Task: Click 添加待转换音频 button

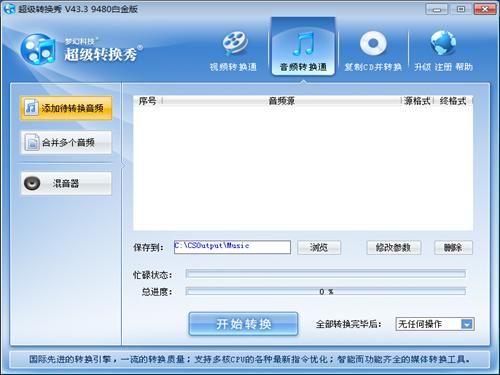Action: (x=66, y=108)
